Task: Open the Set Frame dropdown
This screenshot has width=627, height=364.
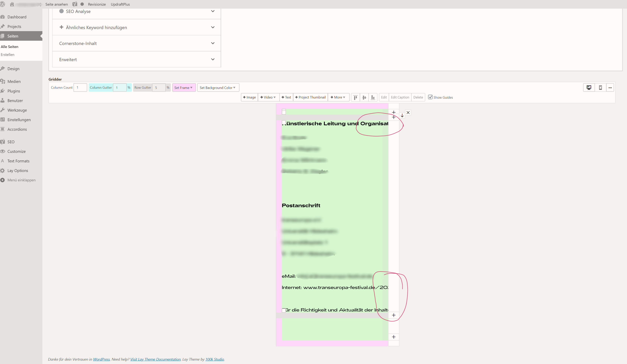Action: pos(184,88)
